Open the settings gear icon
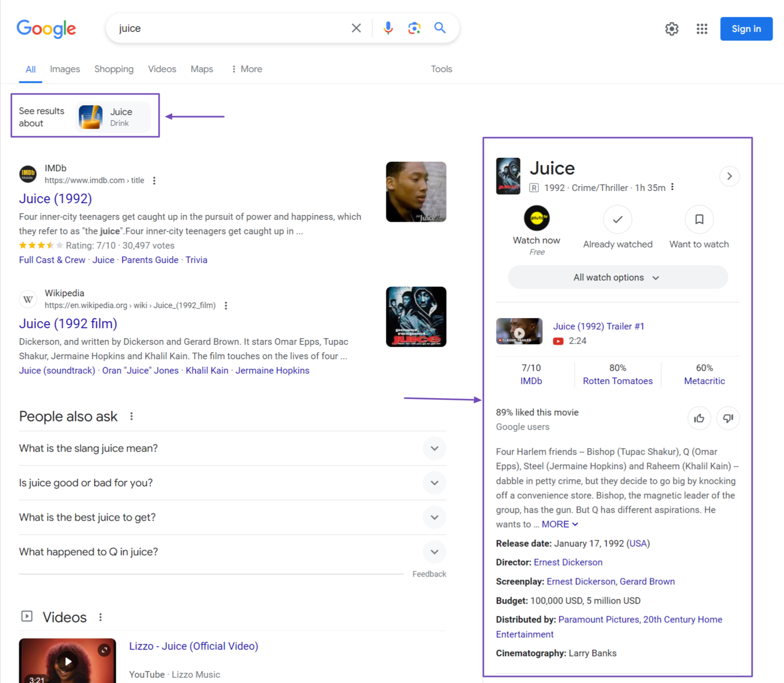The width and height of the screenshot is (784, 683). click(x=671, y=29)
